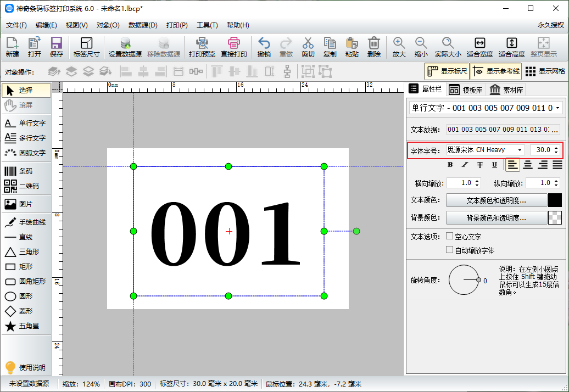Viewport: 569px width, 392px height.
Task: Fit canvas using 适合高度 icon
Action: [x=512, y=47]
